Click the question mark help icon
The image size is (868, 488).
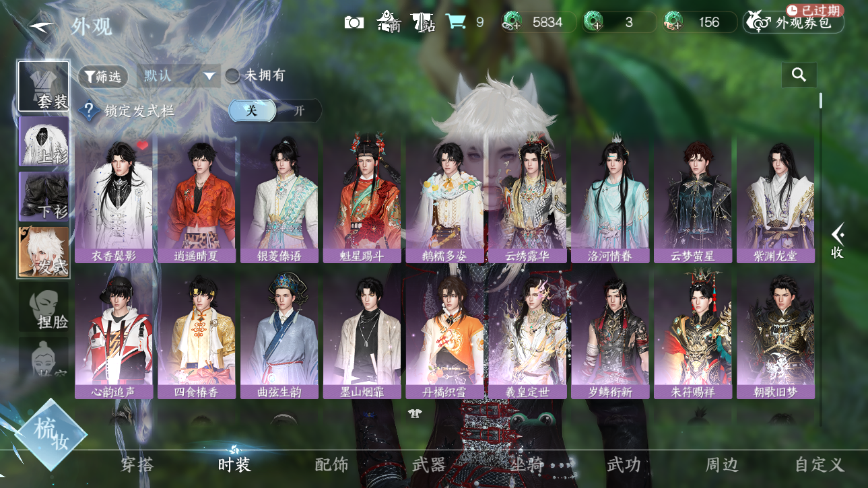click(x=89, y=111)
